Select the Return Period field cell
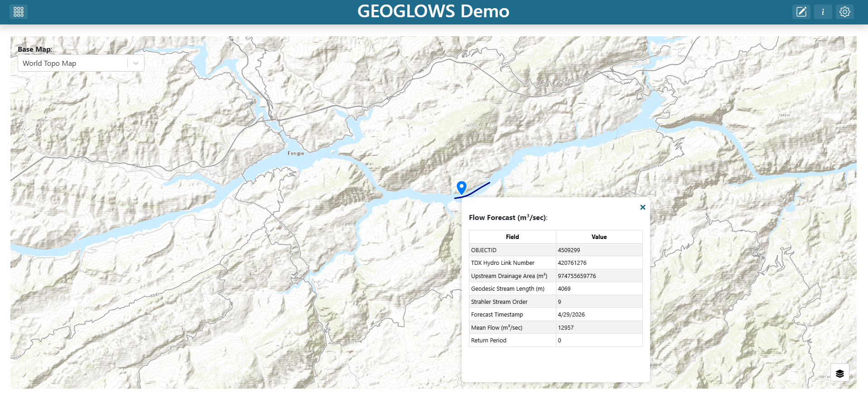This screenshot has height=395, width=868. (512, 341)
